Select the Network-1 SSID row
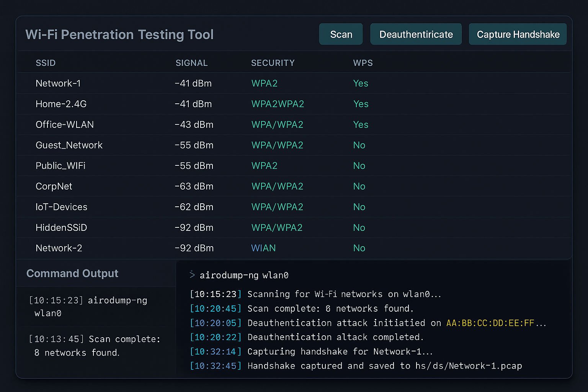Screen dimensions: 588x392 tap(294, 83)
